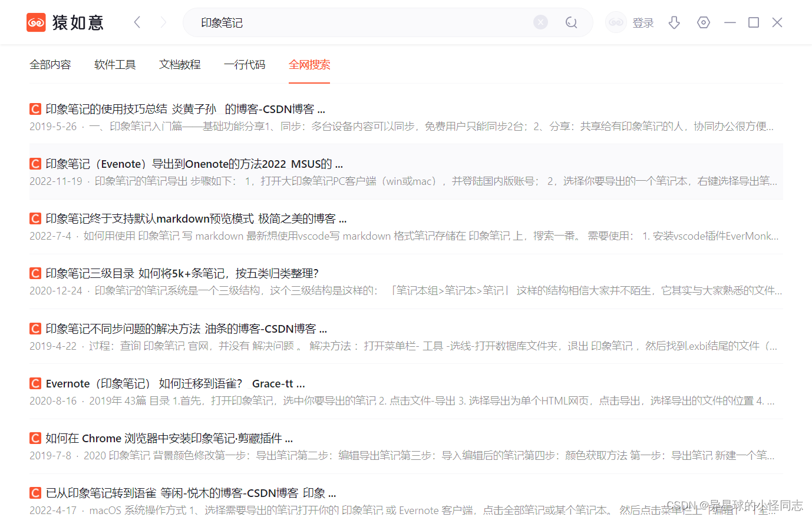
Task: Click the snippet dated 2020-12-24
Action: 406,290
